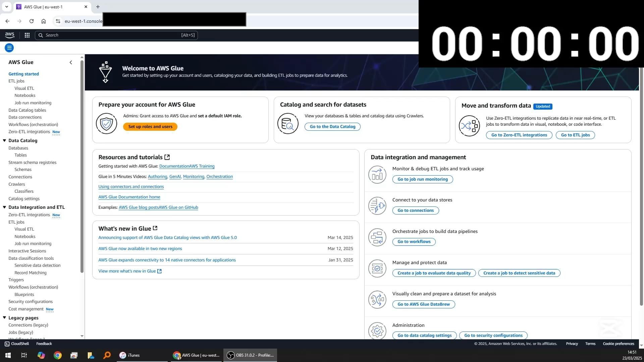Open browser home page
The width and height of the screenshot is (644, 362).
[44, 21]
